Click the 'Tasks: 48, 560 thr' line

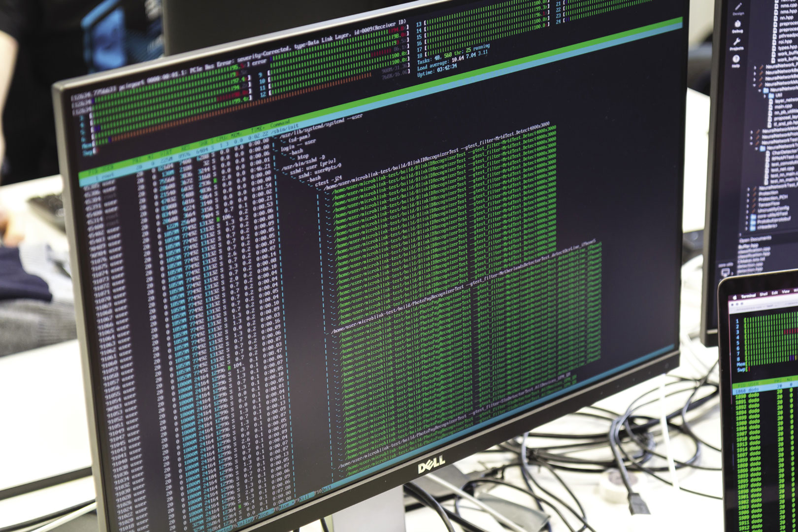tap(454, 54)
